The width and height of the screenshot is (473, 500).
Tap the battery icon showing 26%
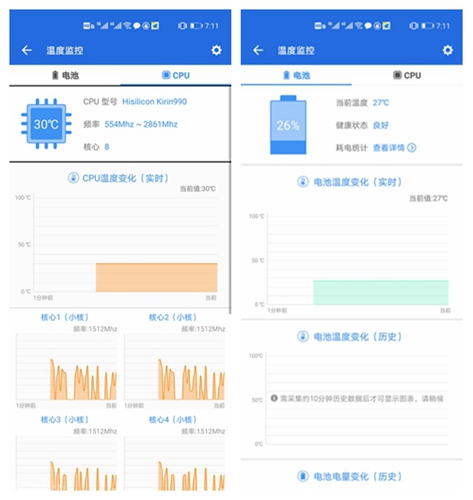pos(288,125)
